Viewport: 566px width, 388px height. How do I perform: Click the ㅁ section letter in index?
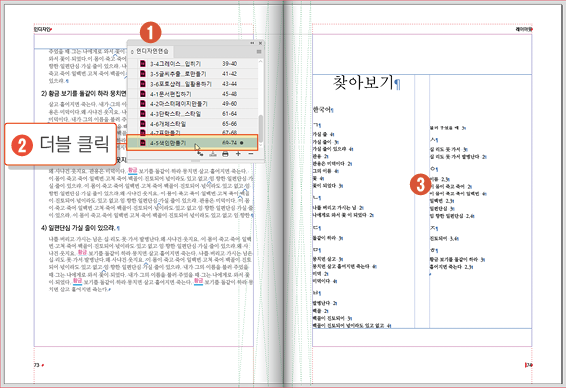coord(315,250)
